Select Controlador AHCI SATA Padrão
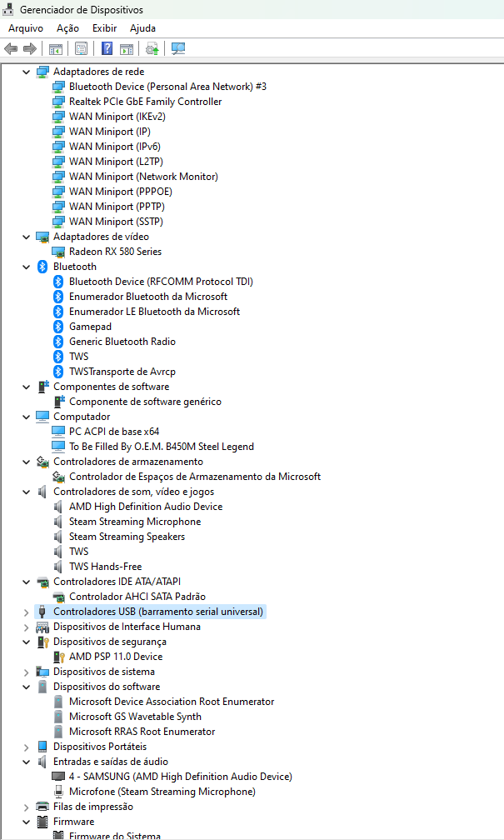Image resolution: width=504 pixels, height=840 pixels. coord(137,597)
